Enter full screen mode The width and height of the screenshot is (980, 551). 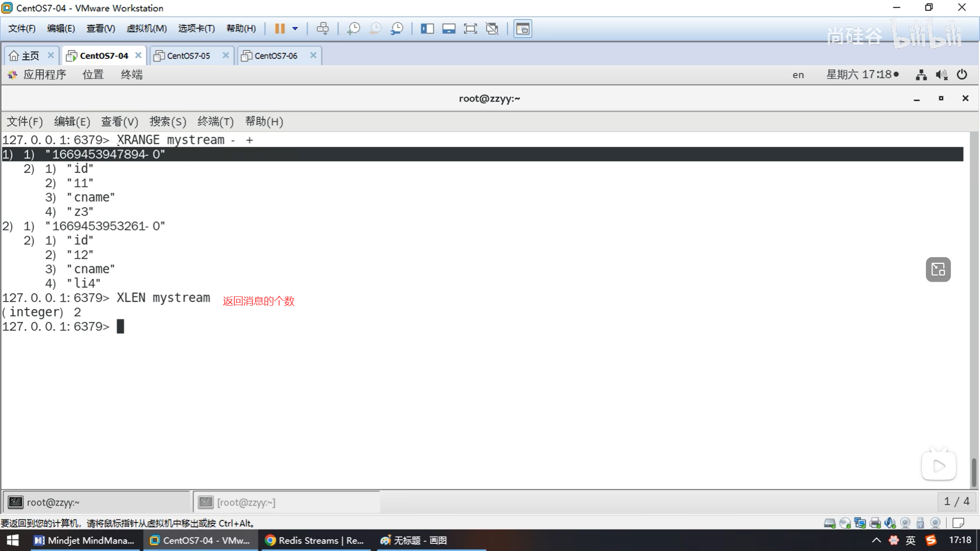470,29
